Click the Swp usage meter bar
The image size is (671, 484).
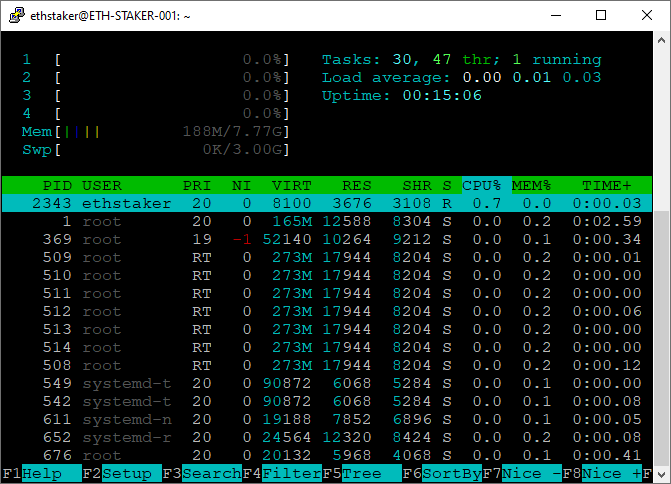[156, 149]
